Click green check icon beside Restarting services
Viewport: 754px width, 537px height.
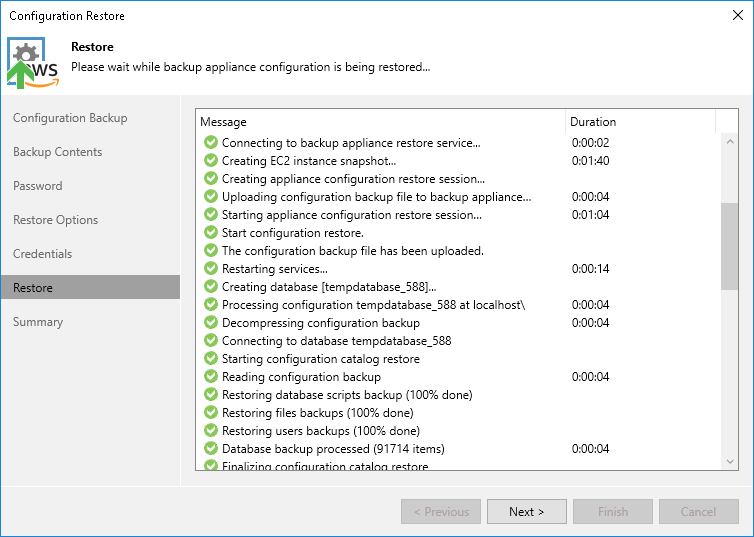[210, 269]
